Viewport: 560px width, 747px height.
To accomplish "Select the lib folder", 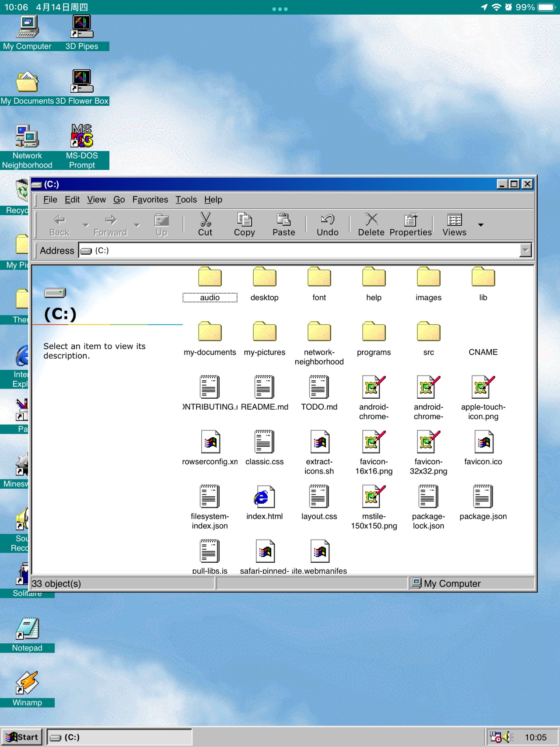I will (x=483, y=284).
